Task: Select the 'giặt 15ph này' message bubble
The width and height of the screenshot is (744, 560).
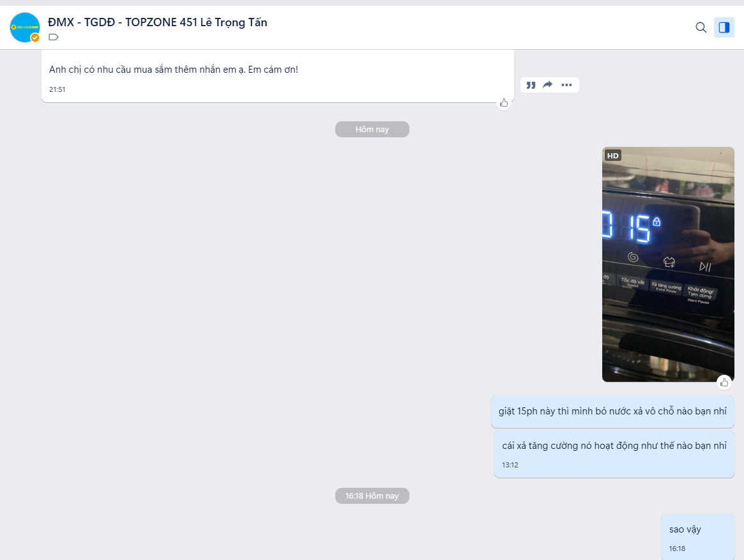Action: 612,411
